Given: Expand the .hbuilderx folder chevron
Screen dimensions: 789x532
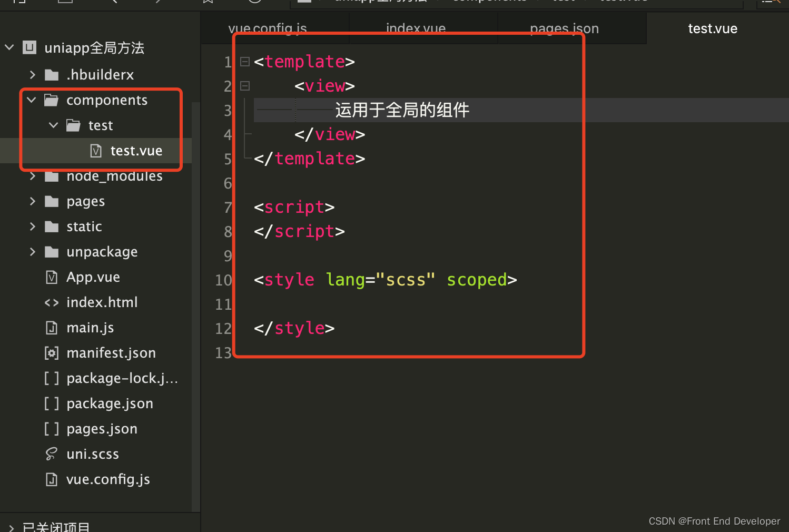Looking at the screenshot, I should tap(33, 75).
